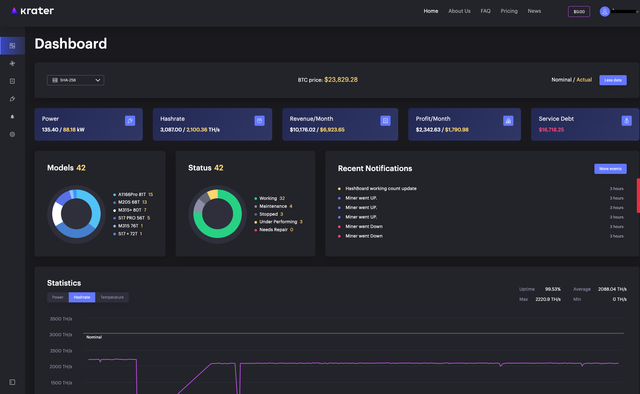Viewport: 640px width, 394px height.
Task: Expand the SHA-256 algorithm dropdown
Action: coord(76,80)
